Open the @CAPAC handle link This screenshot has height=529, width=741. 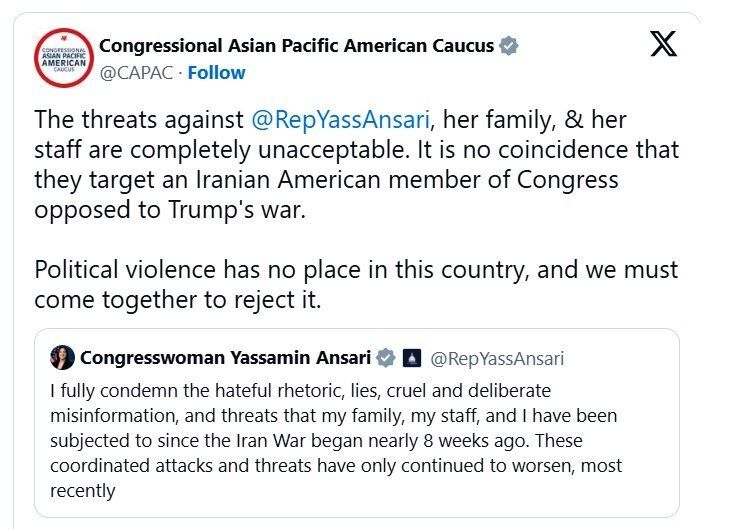tap(137, 73)
